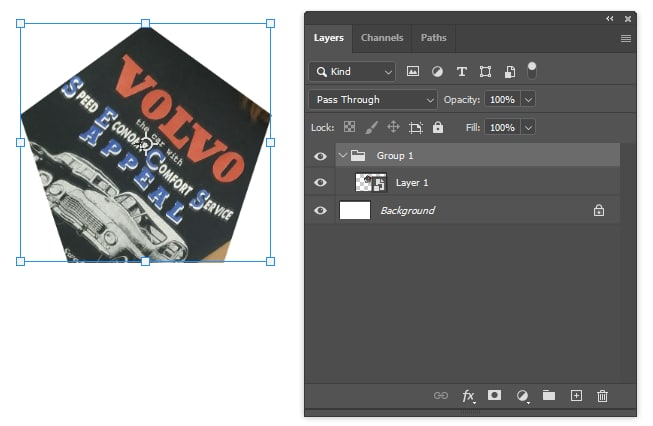Click the Fill label
The height and width of the screenshot is (426, 653).
pos(473,127)
